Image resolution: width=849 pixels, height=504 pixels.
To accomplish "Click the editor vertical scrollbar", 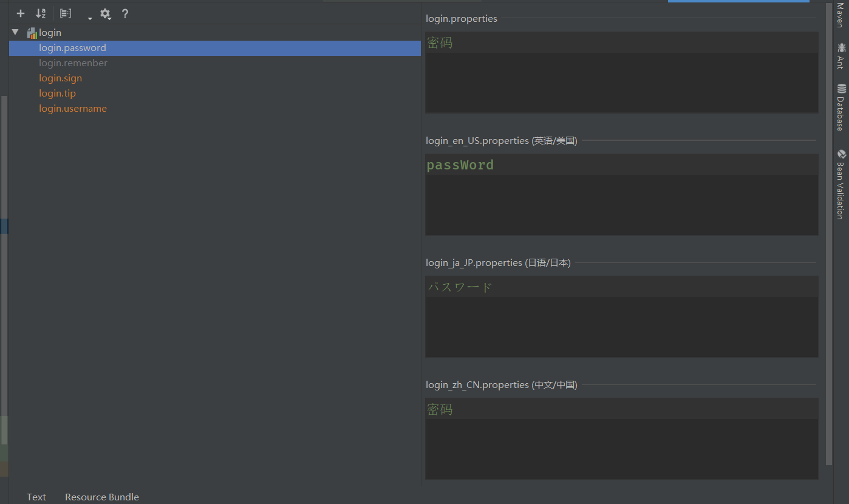I will click(x=830, y=234).
